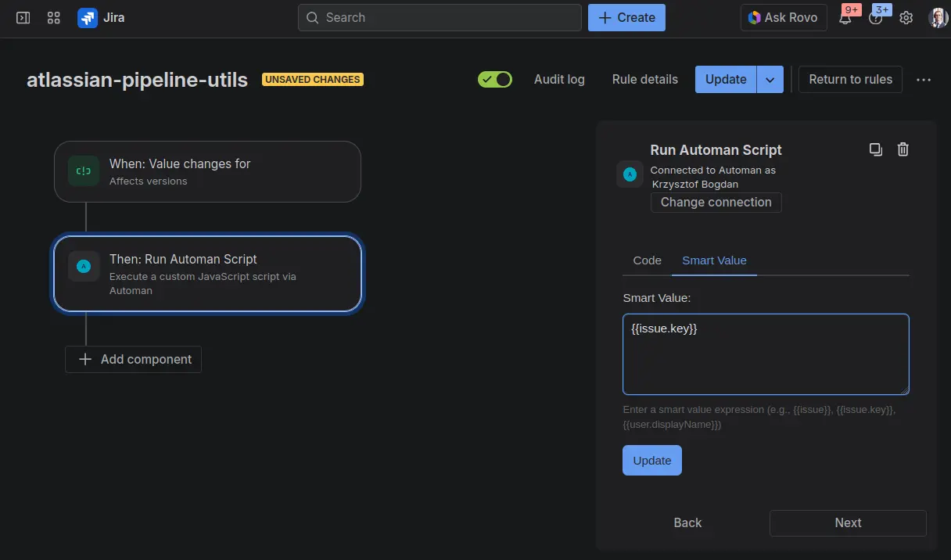Switch to the Code tab
The width and height of the screenshot is (951, 560).
647,260
